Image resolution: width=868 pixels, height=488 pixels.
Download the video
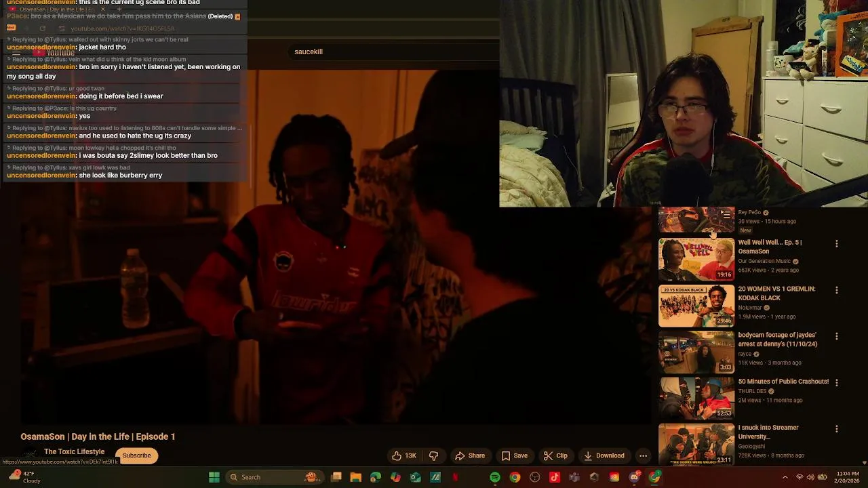604,455
